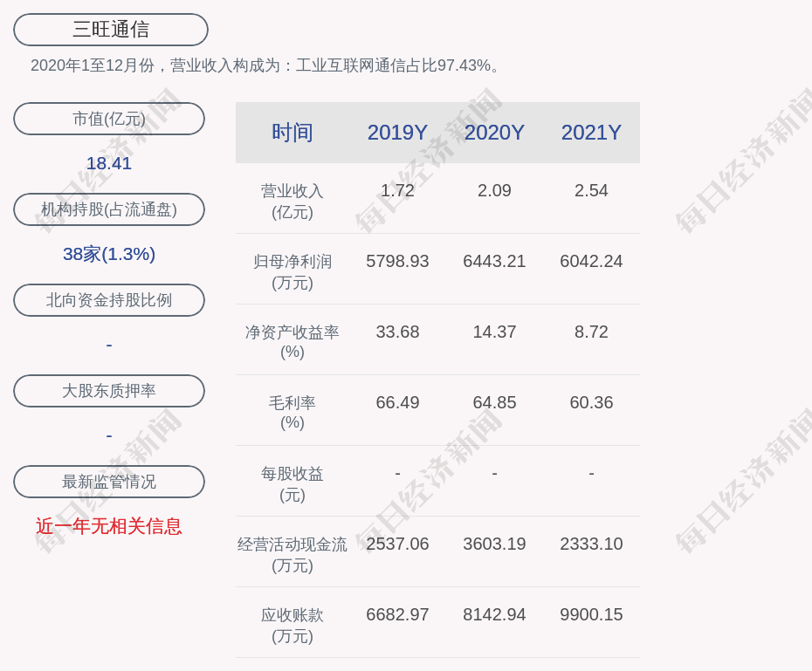Select gross margin value 66.49
This screenshot has height=671, width=812.
pos(397,402)
